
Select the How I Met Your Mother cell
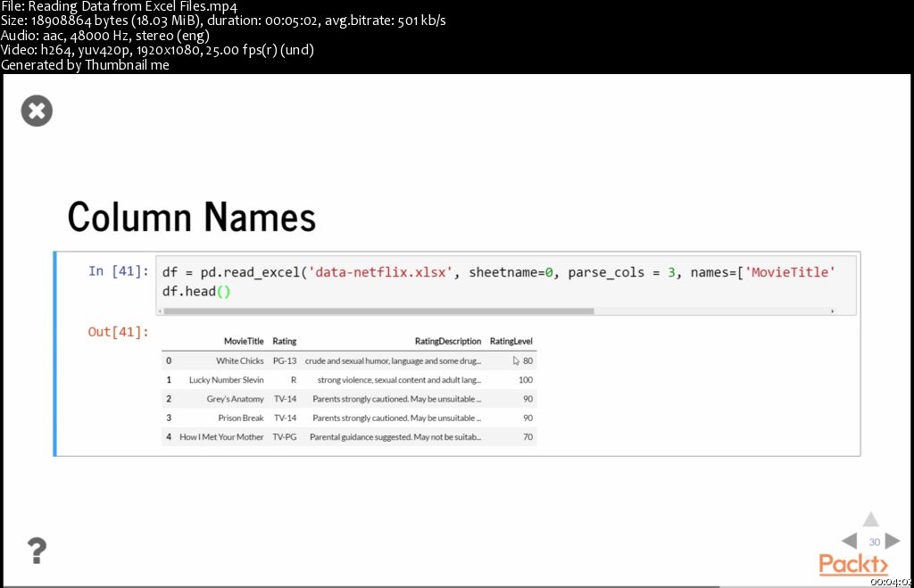tap(221, 437)
